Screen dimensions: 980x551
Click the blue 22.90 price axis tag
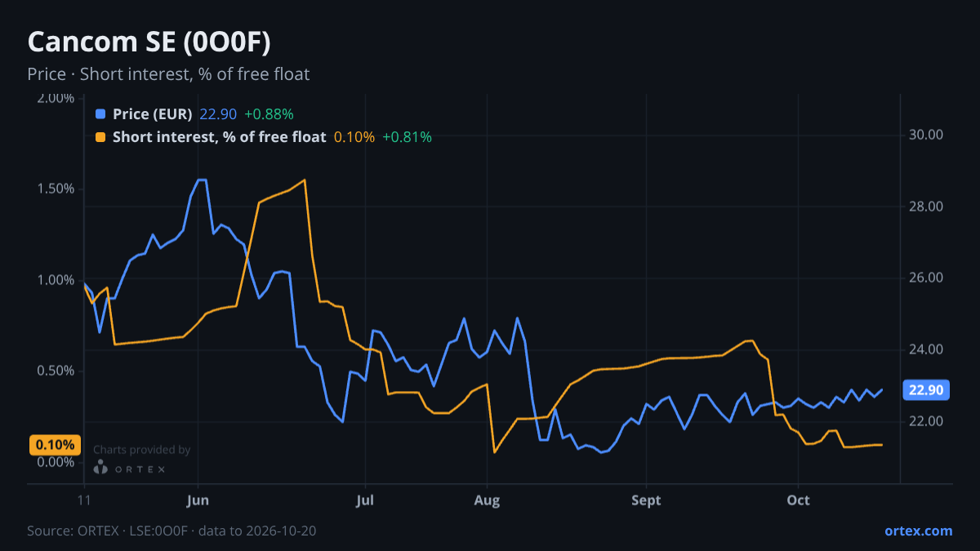click(x=926, y=390)
